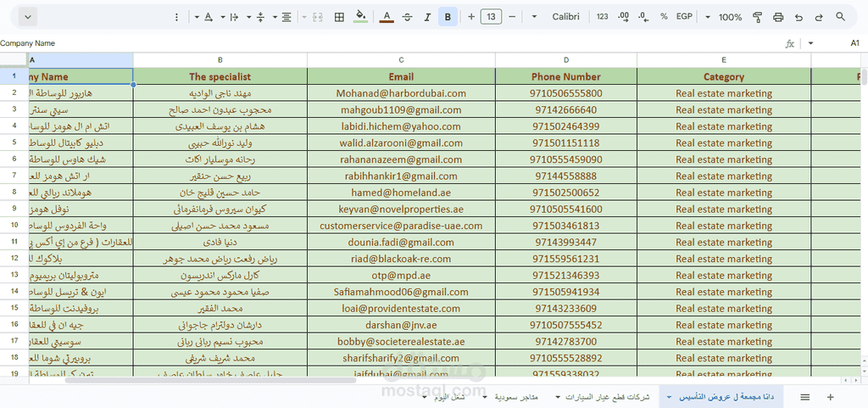Click the decrease decimal places icon

point(644,17)
